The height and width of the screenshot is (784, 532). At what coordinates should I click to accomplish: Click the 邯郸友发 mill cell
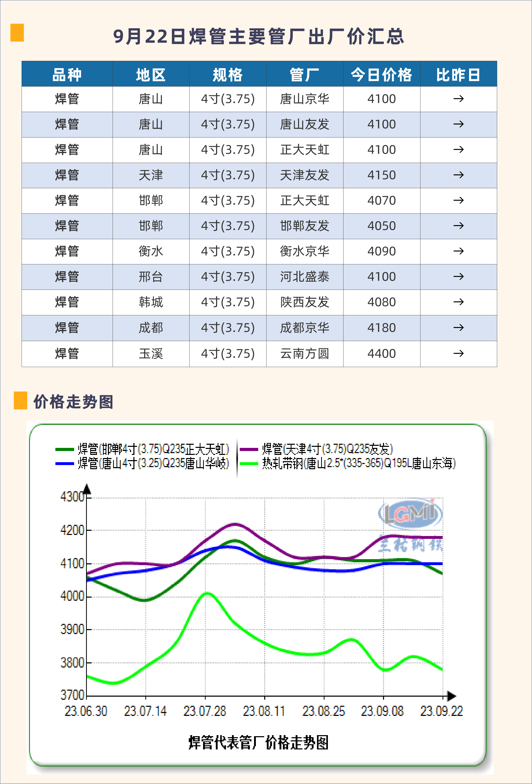tap(304, 226)
